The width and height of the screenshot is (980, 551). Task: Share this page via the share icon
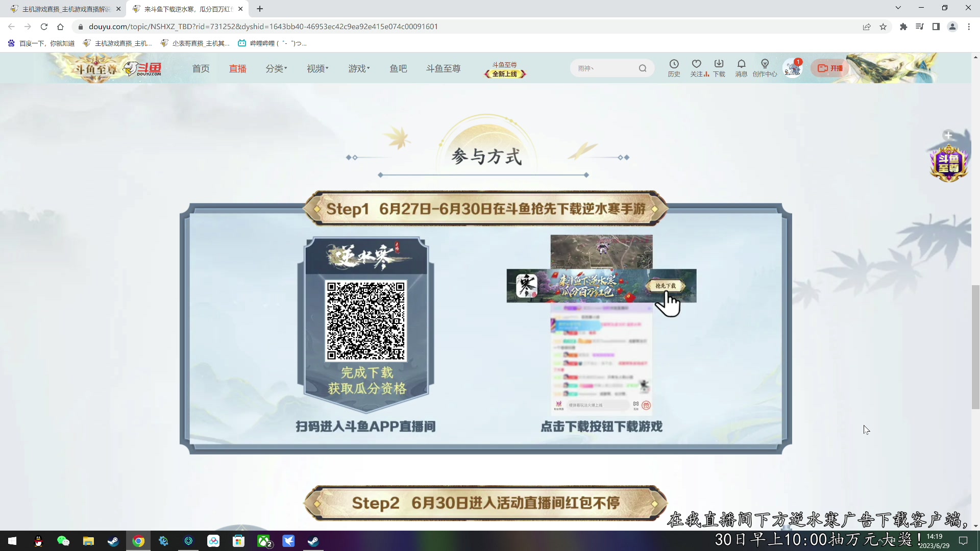click(x=867, y=27)
